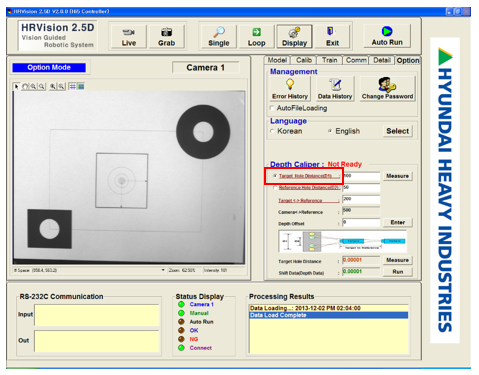The image size is (479, 375).
Task: Go to the Detail tab
Action: click(382, 60)
